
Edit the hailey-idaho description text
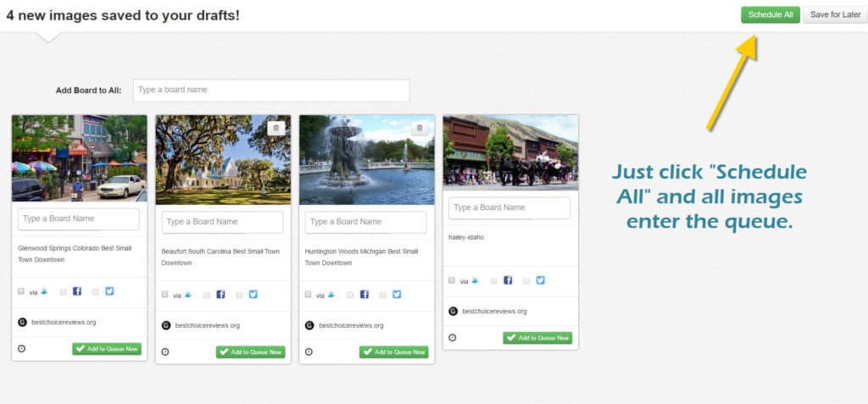pos(466,237)
